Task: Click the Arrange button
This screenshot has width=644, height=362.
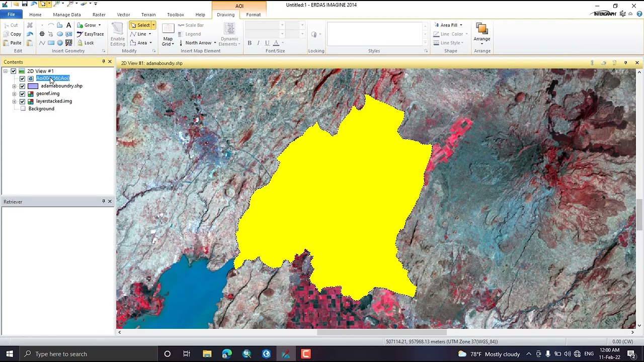Action: [x=482, y=33]
